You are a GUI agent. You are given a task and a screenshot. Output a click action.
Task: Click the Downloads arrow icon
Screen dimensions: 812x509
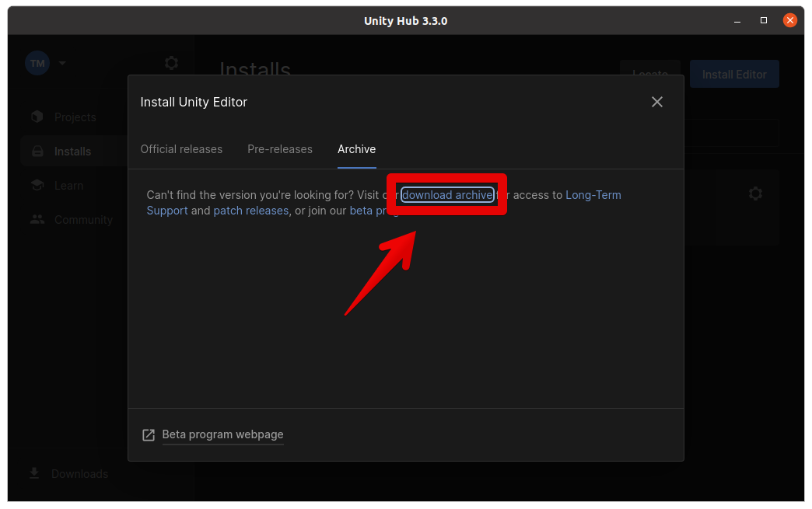(34, 473)
